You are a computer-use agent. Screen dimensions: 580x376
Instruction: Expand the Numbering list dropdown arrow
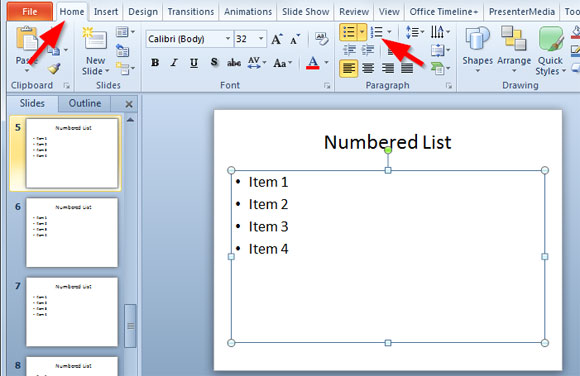coord(389,32)
